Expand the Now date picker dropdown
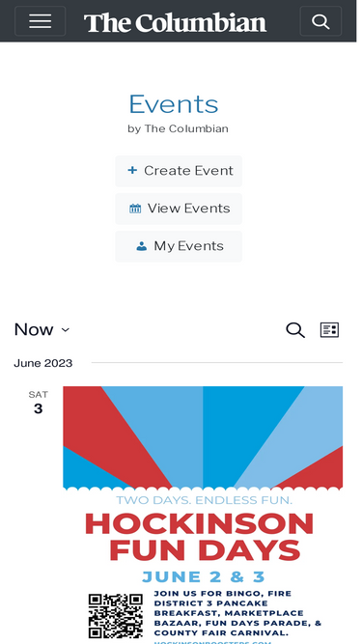 coord(42,329)
